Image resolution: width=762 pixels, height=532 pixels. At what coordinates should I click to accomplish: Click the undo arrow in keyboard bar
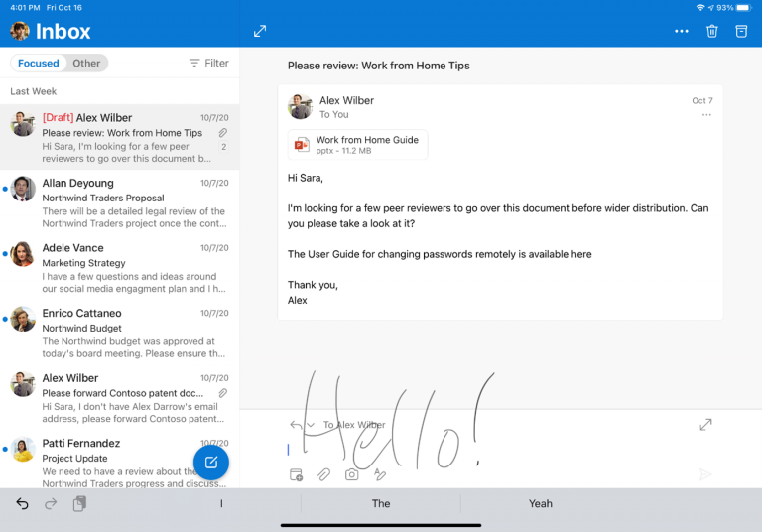point(22,503)
